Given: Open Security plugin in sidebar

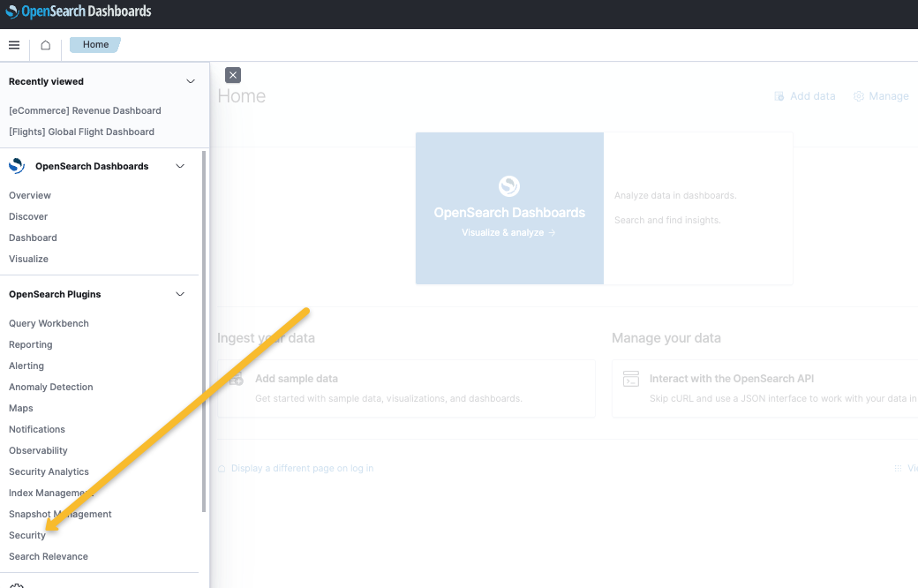Looking at the screenshot, I should coord(27,535).
